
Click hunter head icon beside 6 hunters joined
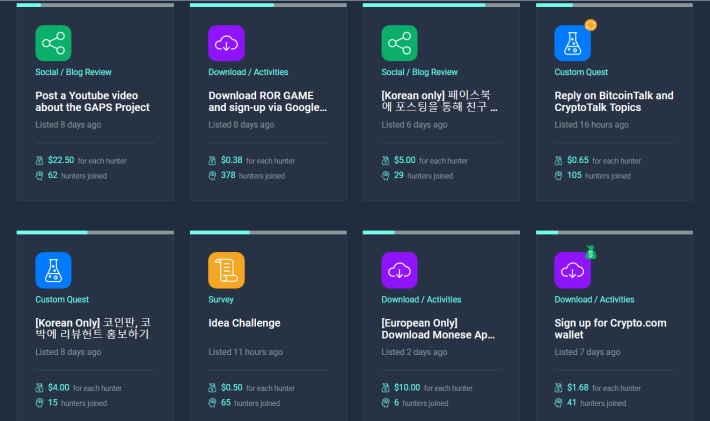(x=385, y=403)
